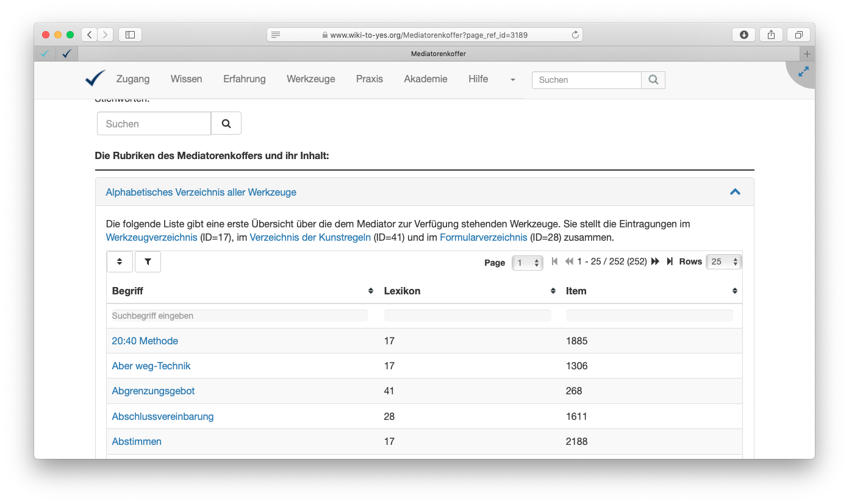
Task: Open Safari downloads icon
Action: [743, 35]
